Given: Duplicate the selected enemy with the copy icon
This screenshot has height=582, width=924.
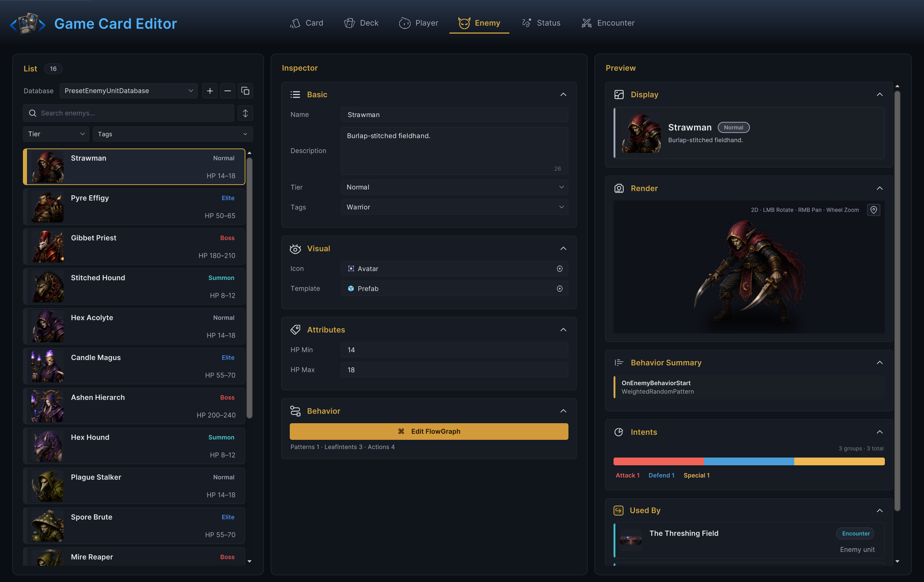Looking at the screenshot, I should point(245,91).
